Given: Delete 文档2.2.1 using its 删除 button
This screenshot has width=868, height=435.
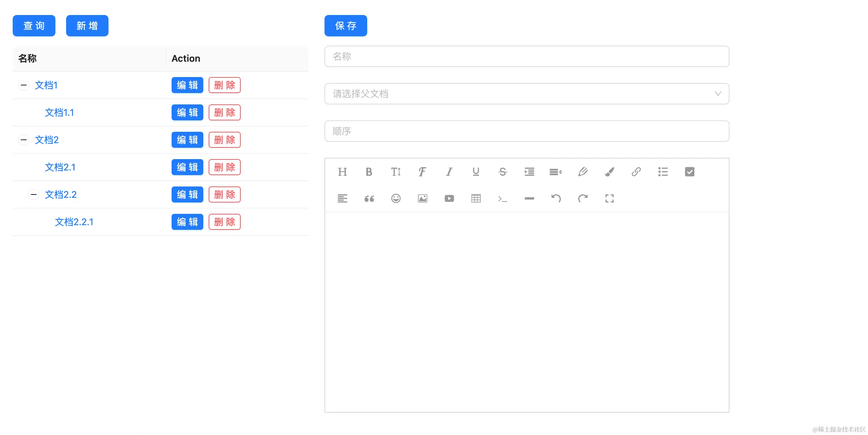Looking at the screenshot, I should [x=224, y=222].
